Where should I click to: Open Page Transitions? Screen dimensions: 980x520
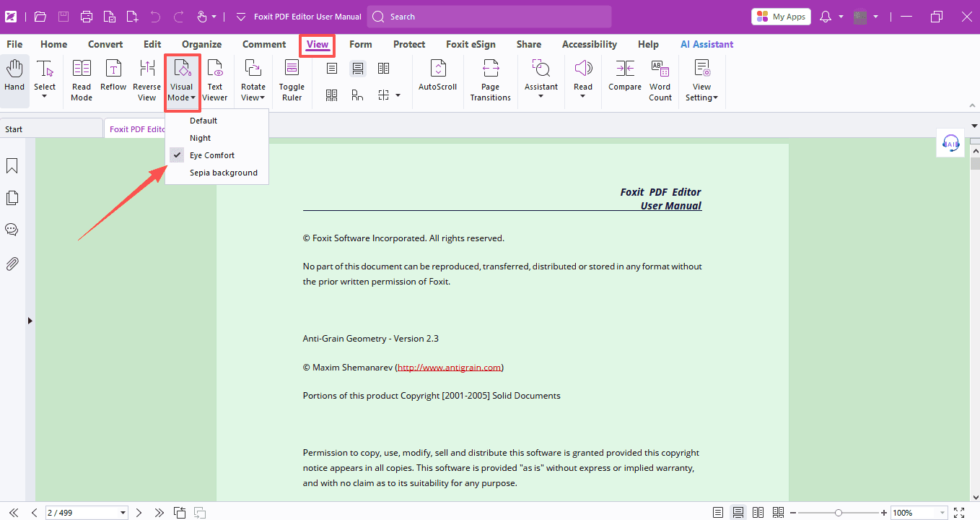coord(491,79)
